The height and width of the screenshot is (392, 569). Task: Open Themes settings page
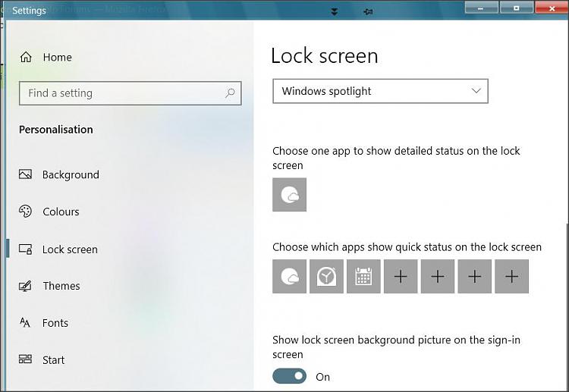(61, 286)
